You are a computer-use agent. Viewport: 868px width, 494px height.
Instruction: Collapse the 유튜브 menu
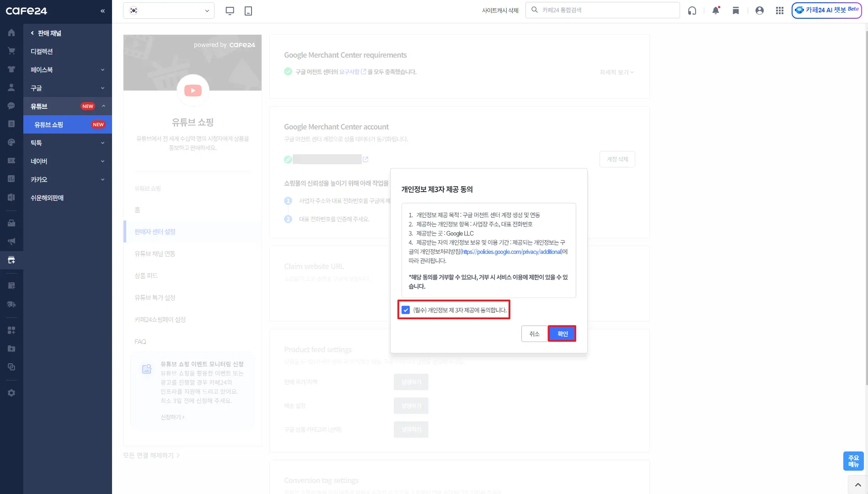click(x=68, y=106)
